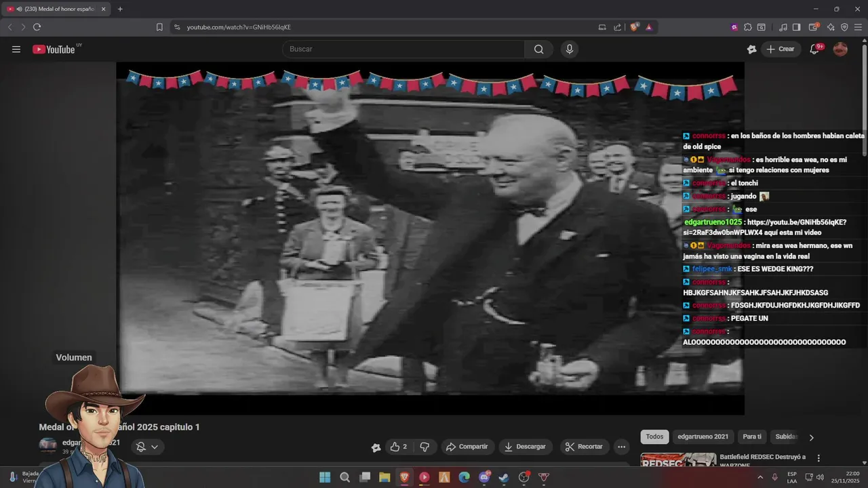Open the Battlefield REDSEC video thumbnail

pos(678,460)
